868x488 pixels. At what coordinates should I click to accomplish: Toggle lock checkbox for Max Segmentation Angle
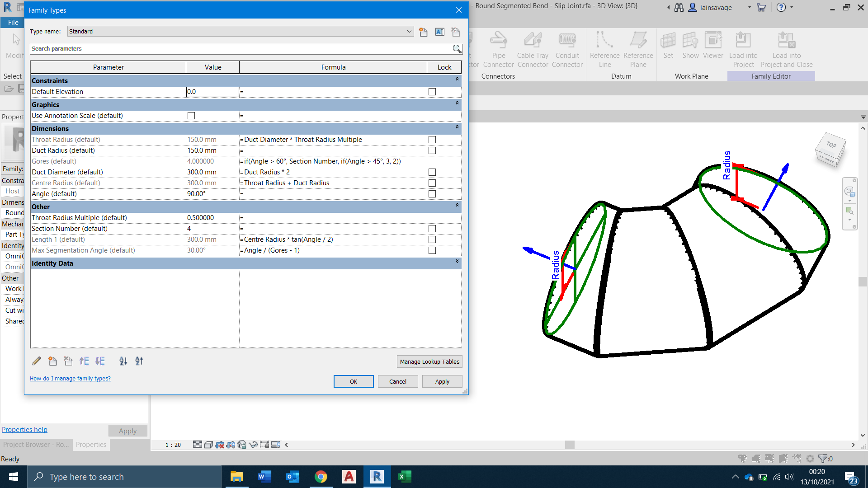coord(432,250)
